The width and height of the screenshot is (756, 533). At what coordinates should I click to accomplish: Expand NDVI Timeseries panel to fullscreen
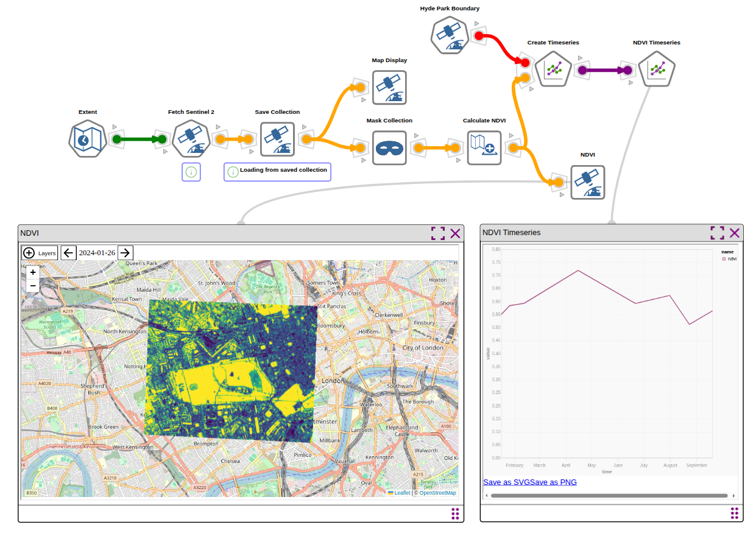click(x=717, y=233)
